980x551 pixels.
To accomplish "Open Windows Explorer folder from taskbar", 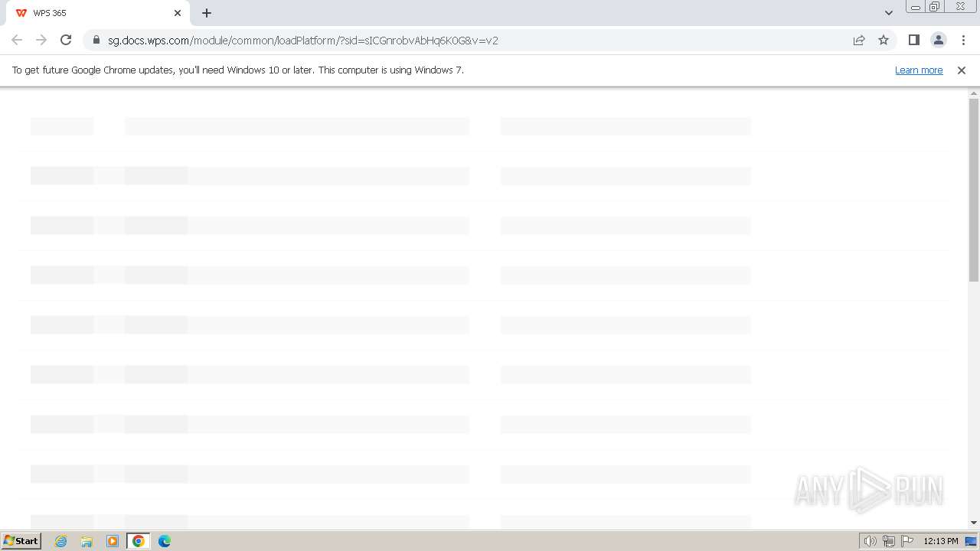I will tap(87, 541).
